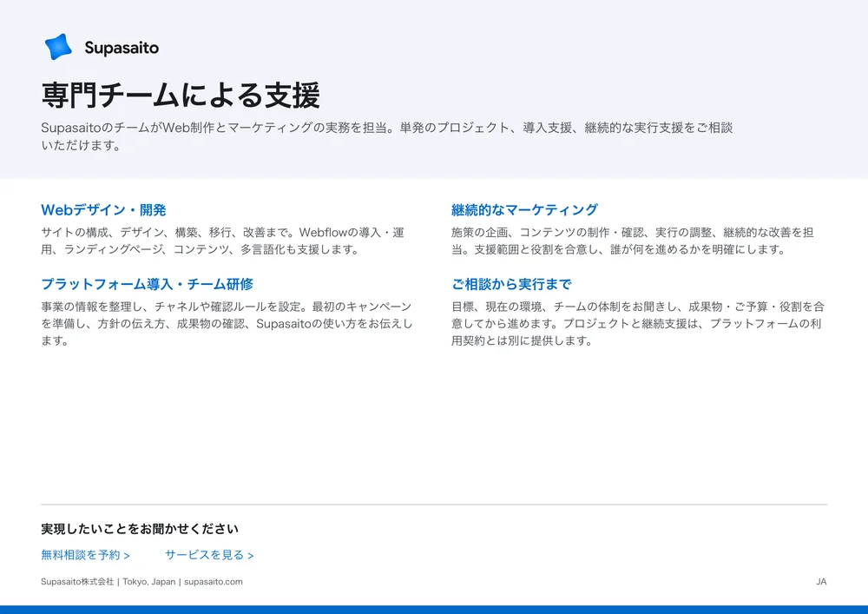Viewport: 868px width, 614px height.
Task: Click the heading 専門チームによる支援
Action: [181, 95]
